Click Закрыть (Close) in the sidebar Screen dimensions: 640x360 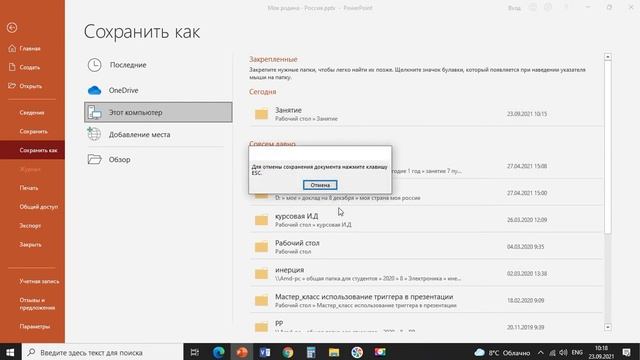tap(30, 244)
